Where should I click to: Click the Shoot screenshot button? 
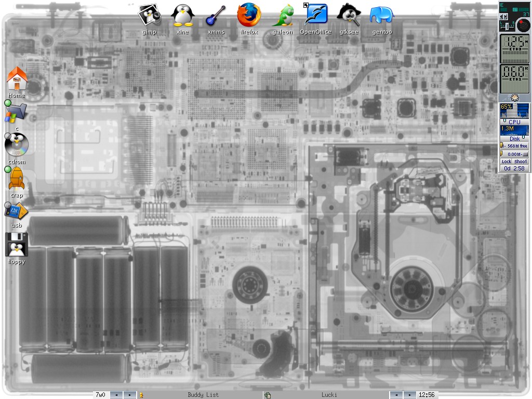pyautogui.click(x=521, y=162)
